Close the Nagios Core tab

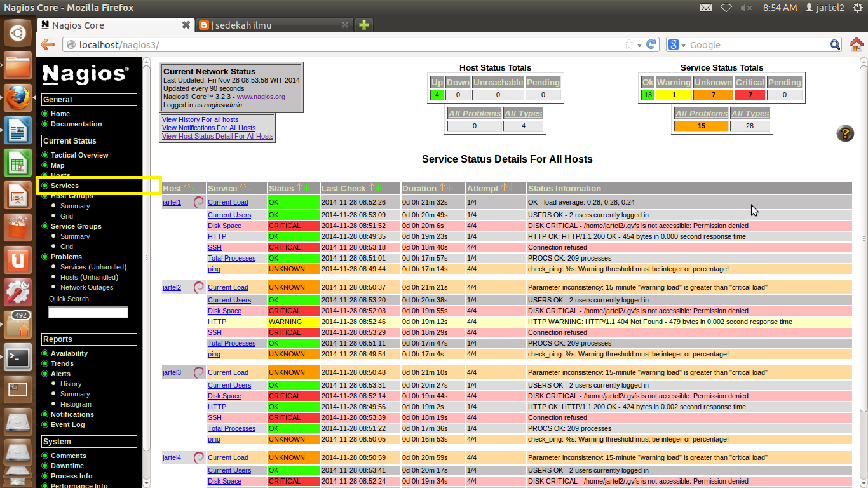[x=186, y=25]
